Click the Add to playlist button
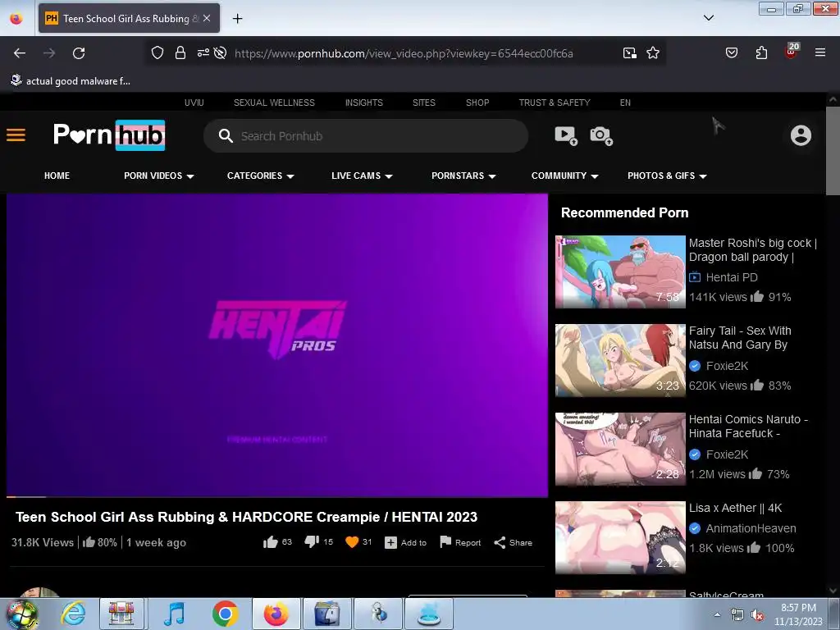This screenshot has height=630, width=840. [x=405, y=543]
